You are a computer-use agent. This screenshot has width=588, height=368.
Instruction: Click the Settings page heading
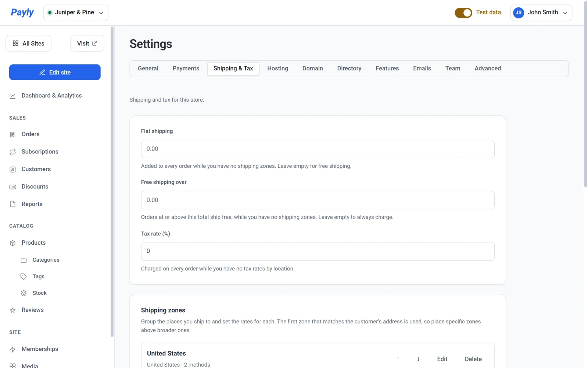(151, 44)
